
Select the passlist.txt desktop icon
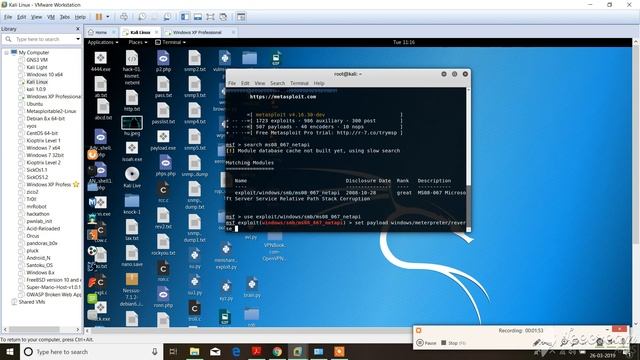point(163,114)
